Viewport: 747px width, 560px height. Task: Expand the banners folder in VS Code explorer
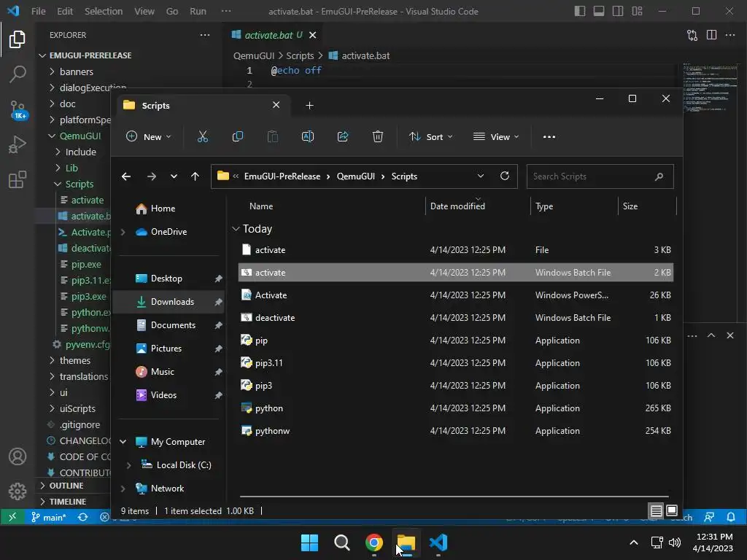click(76, 72)
